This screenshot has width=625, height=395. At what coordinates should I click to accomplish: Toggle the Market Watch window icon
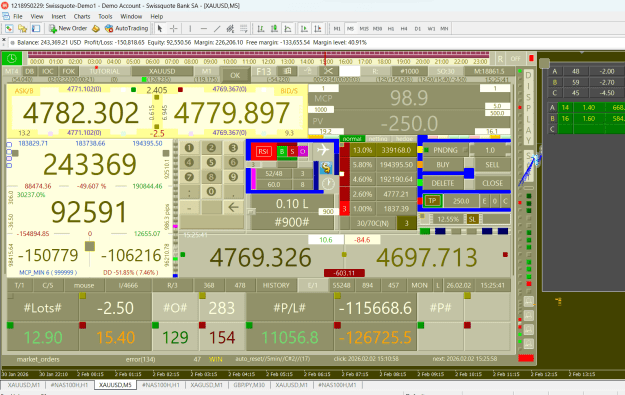tap(36, 29)
